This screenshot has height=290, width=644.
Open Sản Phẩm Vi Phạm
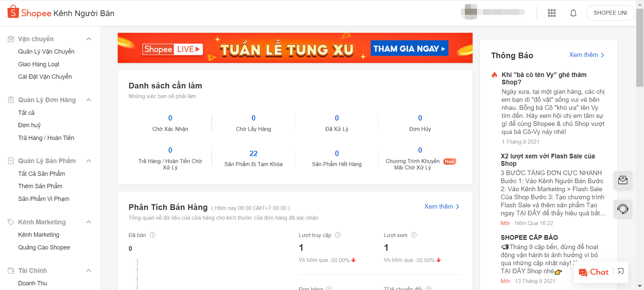coord(44,199)
